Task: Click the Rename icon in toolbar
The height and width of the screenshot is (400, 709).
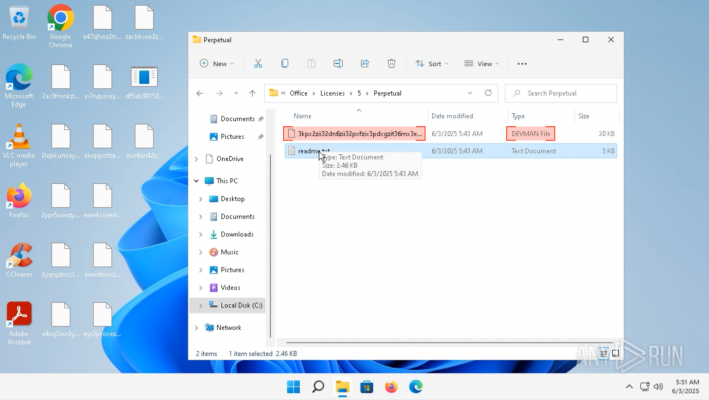Action: (x=338, y=64)
